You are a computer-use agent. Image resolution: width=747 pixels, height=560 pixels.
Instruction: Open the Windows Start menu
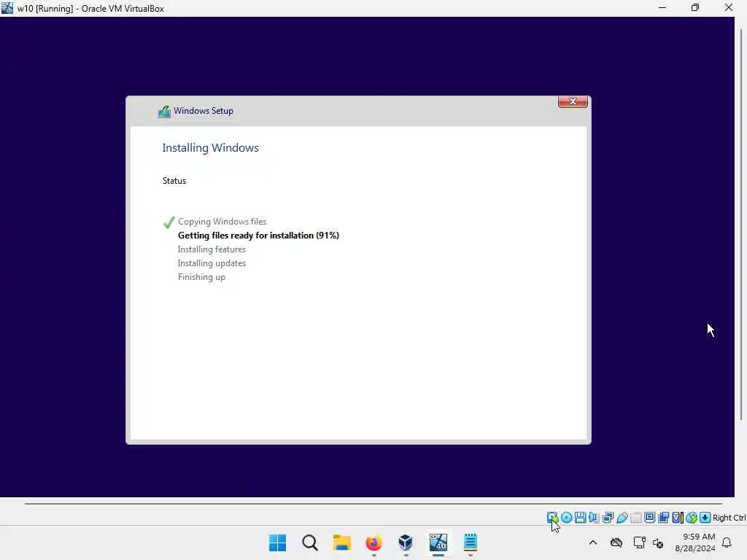click(278, 542)
